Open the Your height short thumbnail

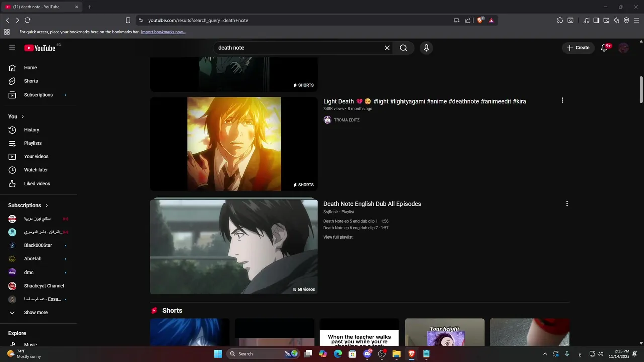(444, 332)
